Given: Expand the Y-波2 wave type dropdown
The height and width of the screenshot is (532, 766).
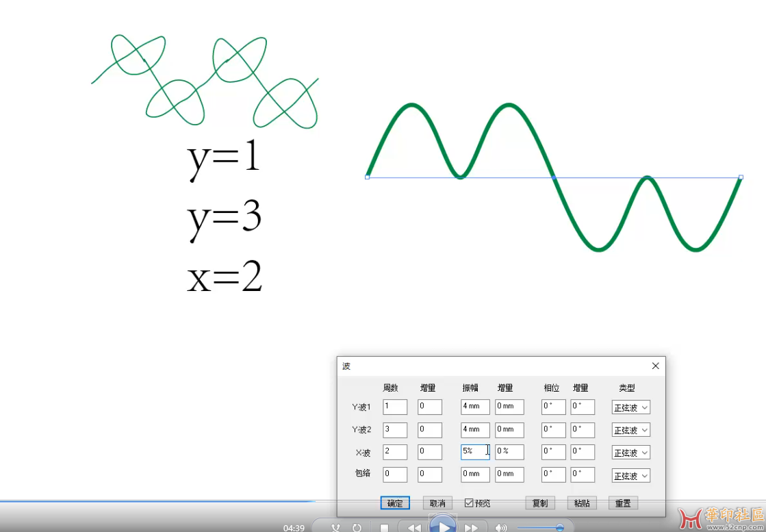Looking at the screenshot, I should (630, 430).
